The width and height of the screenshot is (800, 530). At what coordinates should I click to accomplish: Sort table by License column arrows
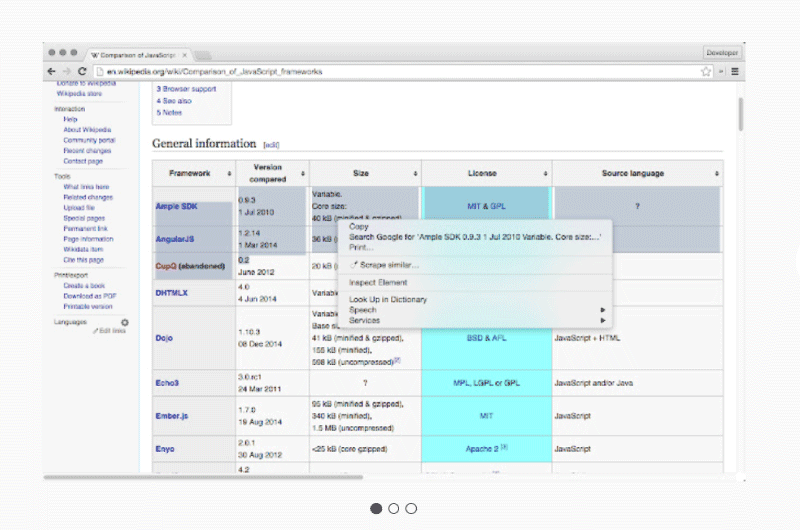545,174
